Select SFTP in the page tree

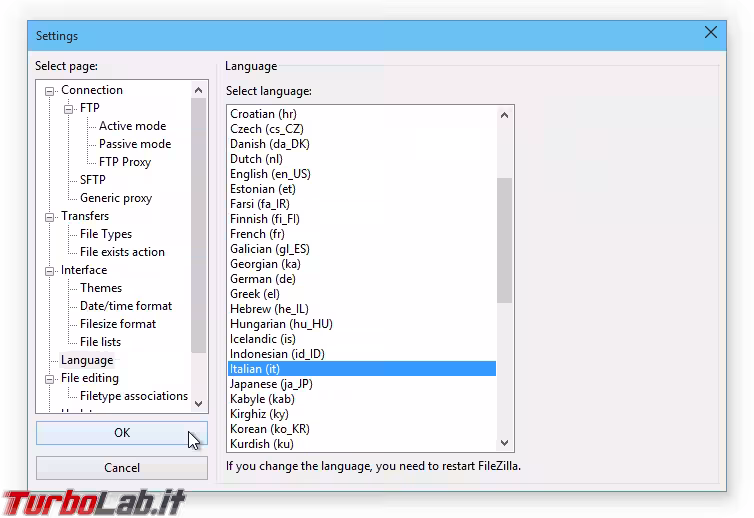tap(92, 180)
